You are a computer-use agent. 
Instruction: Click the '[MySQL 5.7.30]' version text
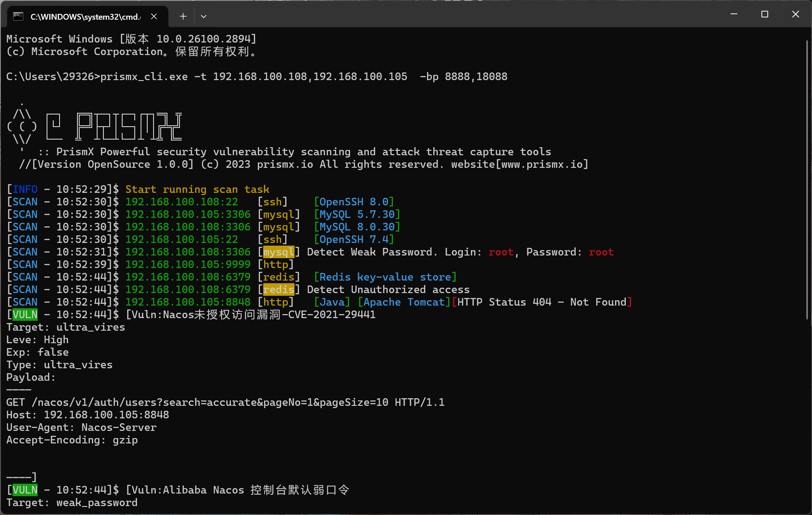point(357,215)
